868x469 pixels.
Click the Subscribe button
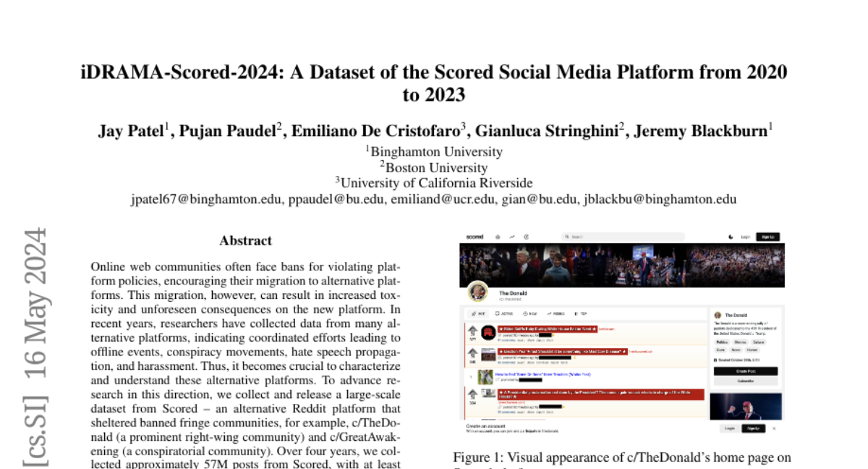(x=746, y=381)
